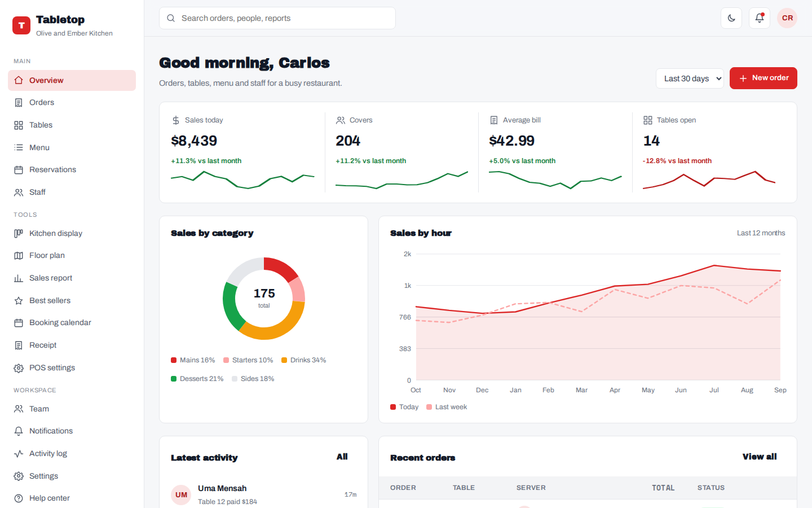812x508 pixels.
Task: Click the Covers people icon on card
Action: [341, 120]
